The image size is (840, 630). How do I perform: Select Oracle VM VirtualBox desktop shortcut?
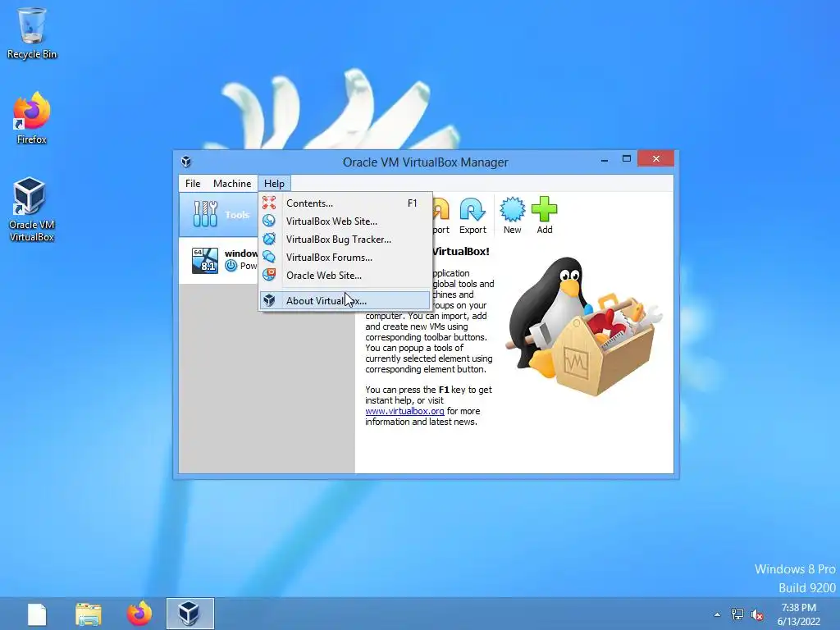(32, 209)
